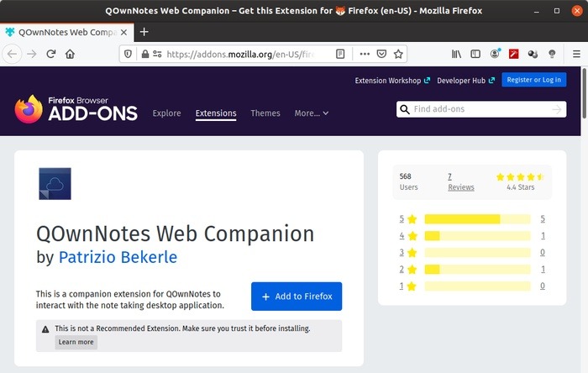
Task: Click the 5-star rating bar
Action: pos(477,219)
